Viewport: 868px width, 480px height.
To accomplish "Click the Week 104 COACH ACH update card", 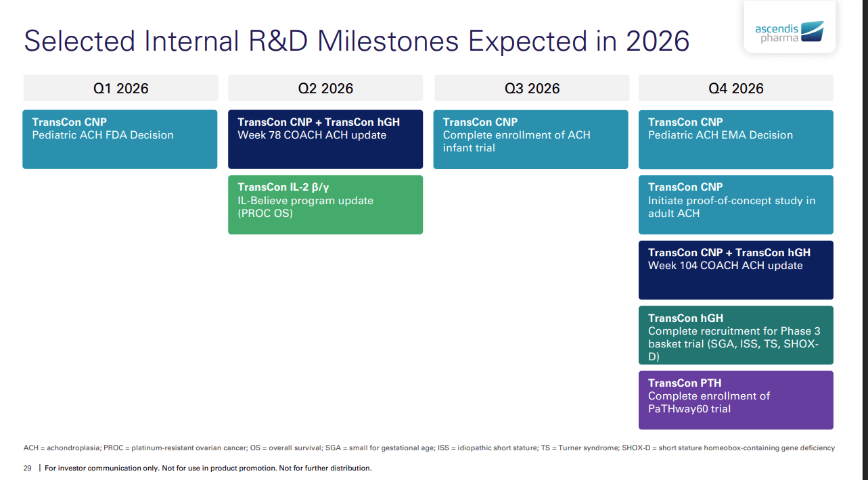I will [736, 270].
